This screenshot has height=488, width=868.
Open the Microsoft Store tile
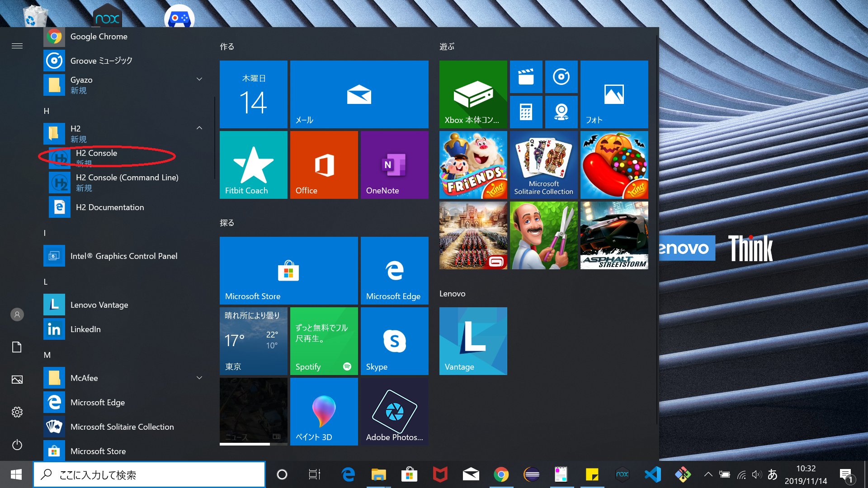pos(289,271)
